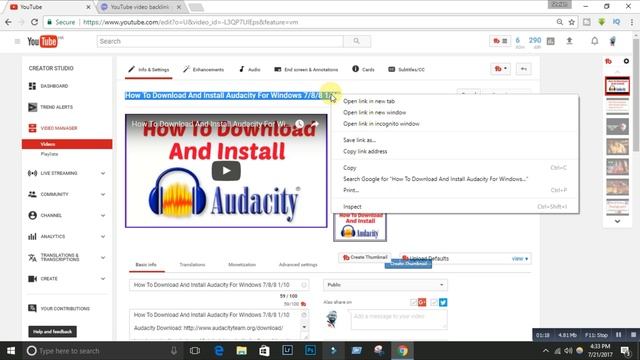Bookmark page with the star icon

pyautogui.click(x=572, y=22)
